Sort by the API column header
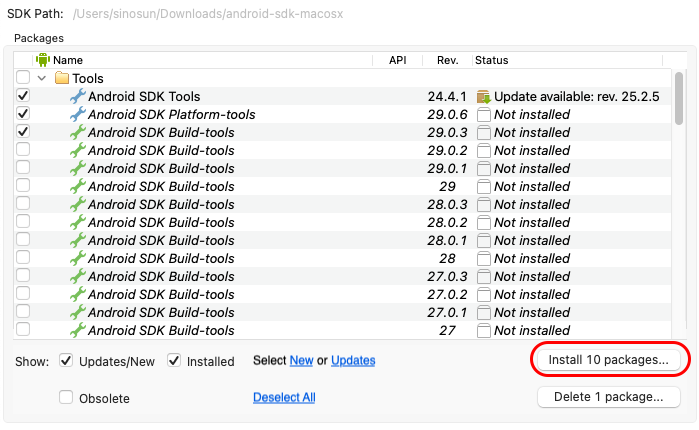Screen dimensions: 699x430 coord(397,60)
